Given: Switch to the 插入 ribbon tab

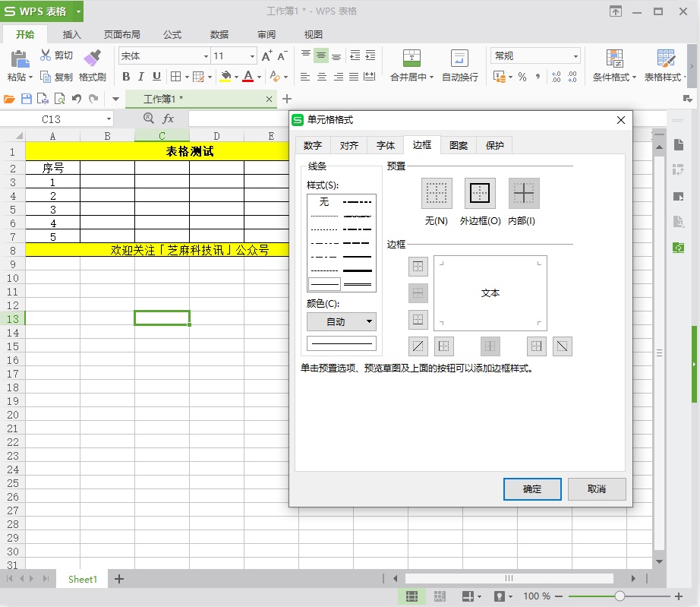Looking at the screenshot, I should 71,34.
